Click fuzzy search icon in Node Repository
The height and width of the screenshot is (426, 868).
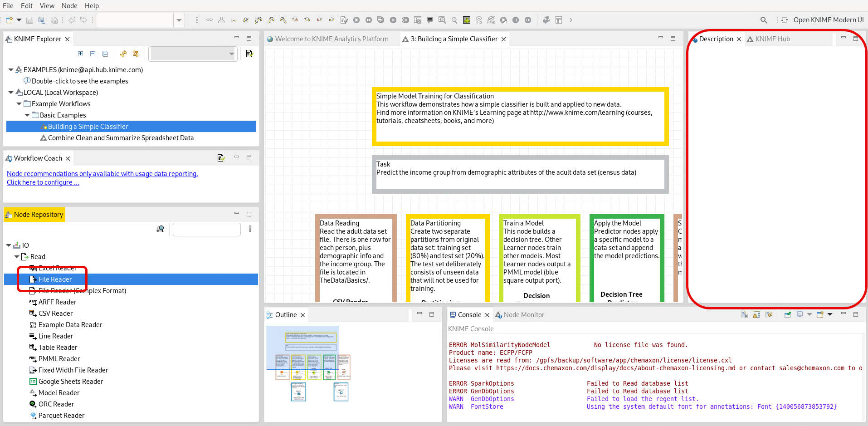(x=160, y=229)
